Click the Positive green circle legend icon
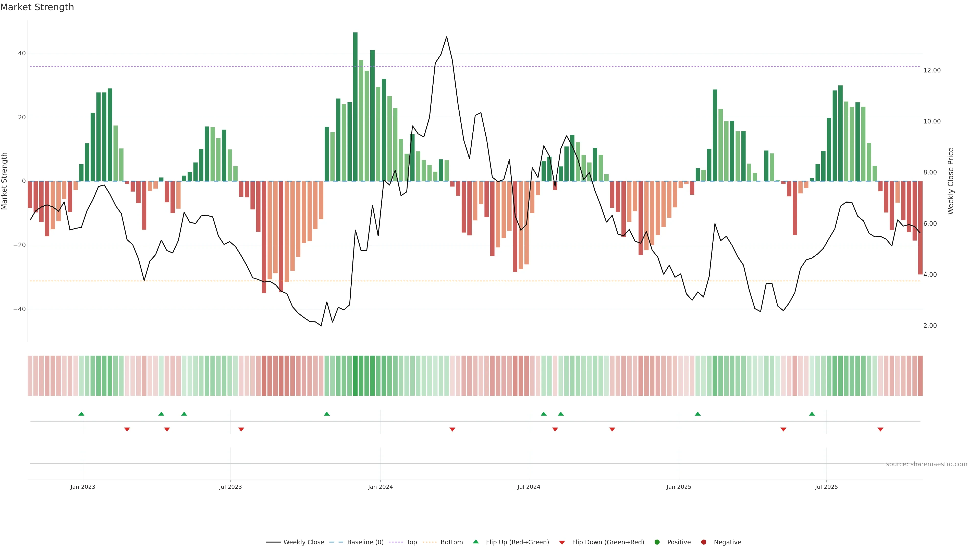980x551 pixels. pos(657,542)
